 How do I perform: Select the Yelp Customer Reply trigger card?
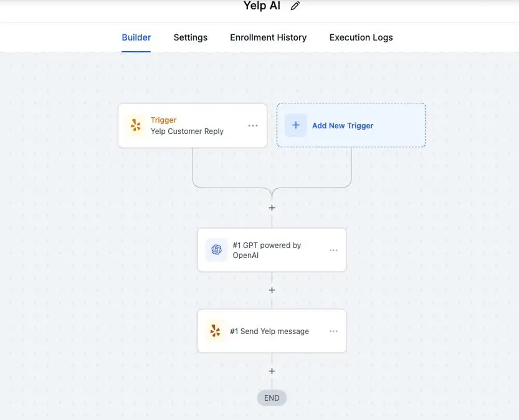click(x=187, y=131)
